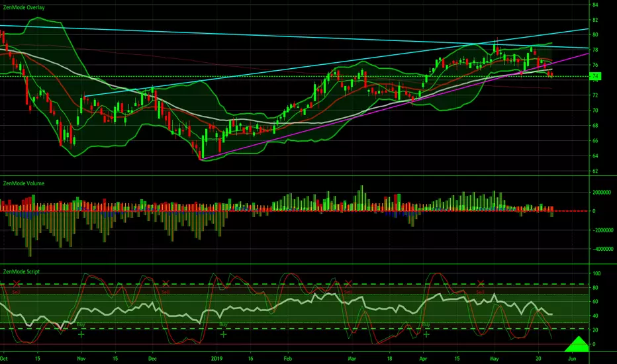Open the ZenMode Overlay indicator label
617x364 pixels.
24,7
